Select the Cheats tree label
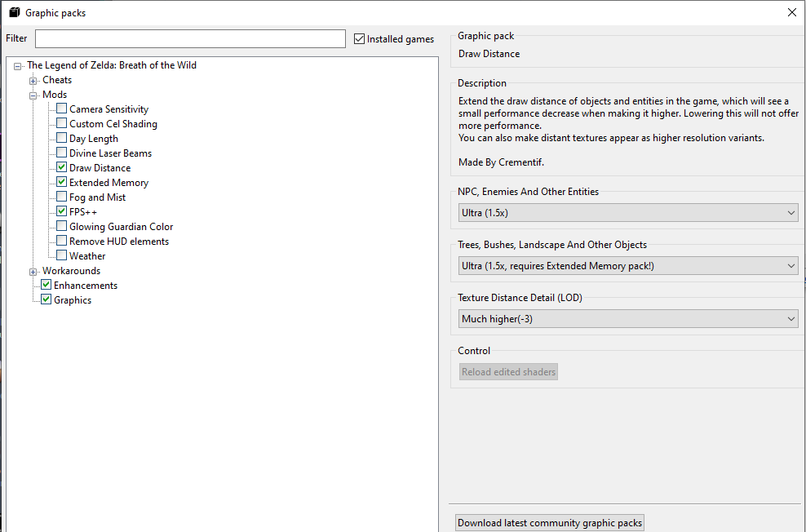 point(57,80)
